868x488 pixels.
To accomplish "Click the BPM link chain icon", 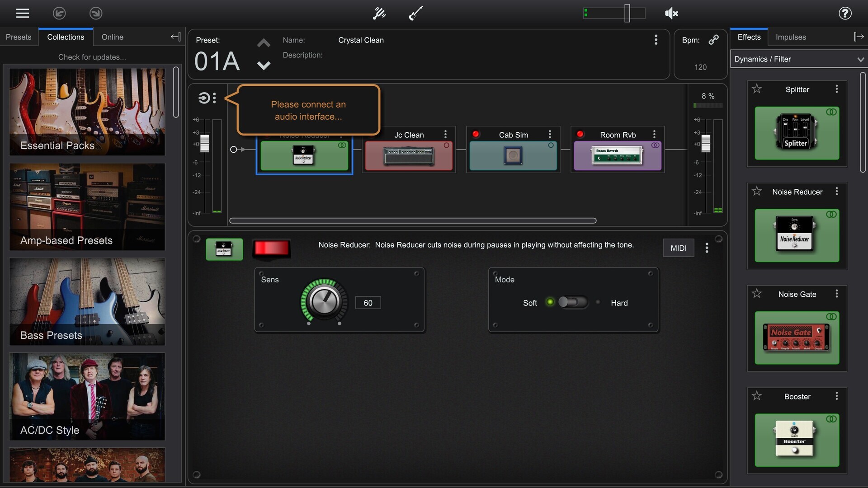I will (713, 40).
